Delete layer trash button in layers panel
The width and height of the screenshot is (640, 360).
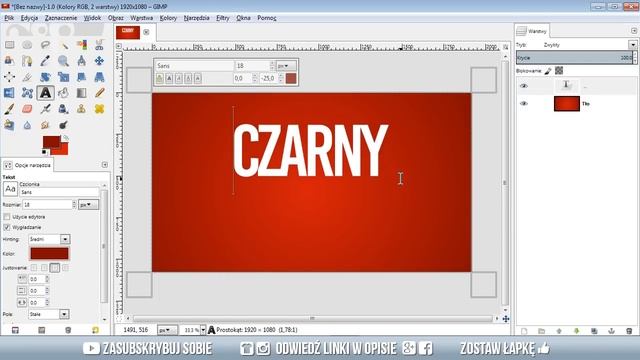(629, 331)
